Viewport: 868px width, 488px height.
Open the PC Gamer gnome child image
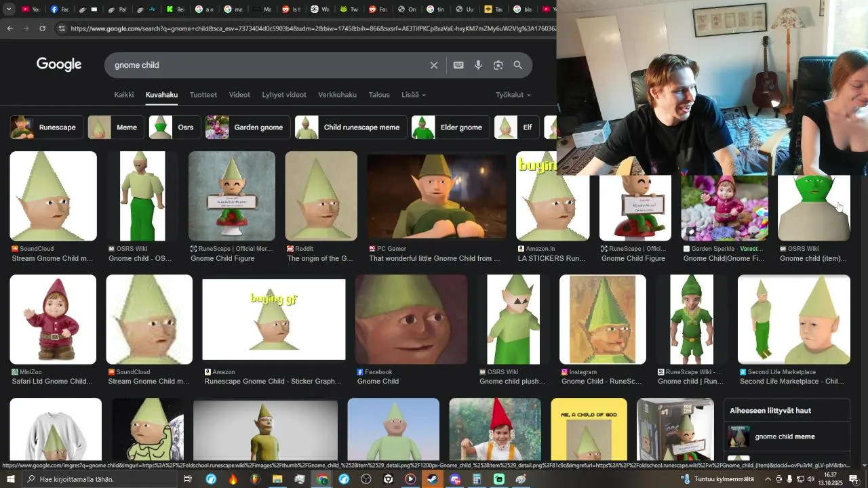coord(437,196)
